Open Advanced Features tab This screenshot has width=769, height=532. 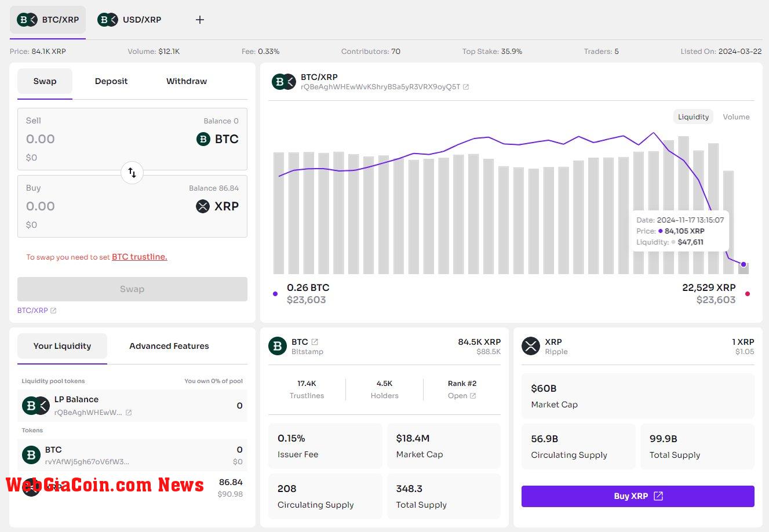click(x=169, y=346)
